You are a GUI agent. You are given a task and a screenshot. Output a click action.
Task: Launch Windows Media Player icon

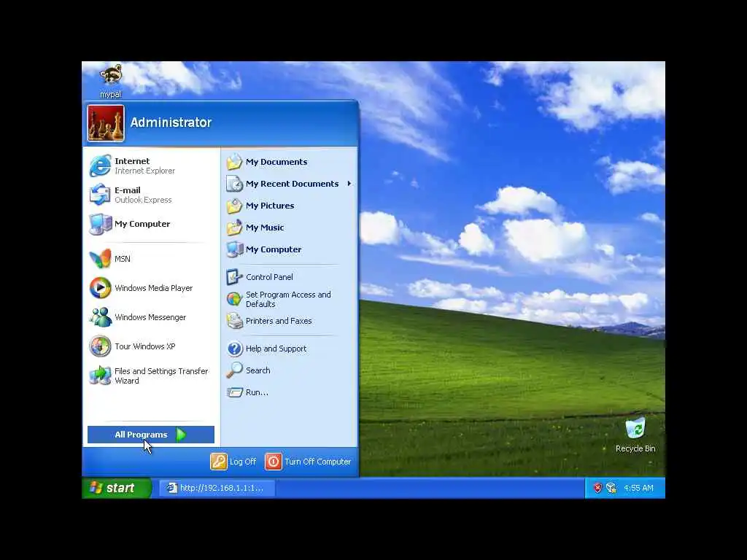[100, 288]
